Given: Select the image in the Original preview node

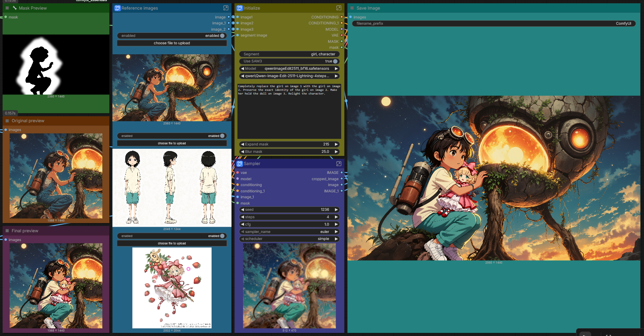Looking at the screenshot, I should (x=56, y=176).
